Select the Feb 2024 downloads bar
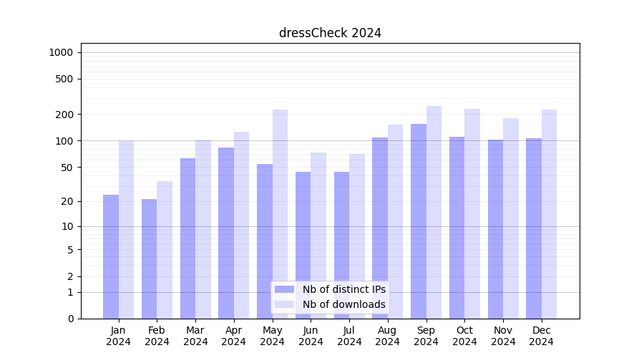The height and width of the screenshot is (358, 644). (x=165, y=250)
